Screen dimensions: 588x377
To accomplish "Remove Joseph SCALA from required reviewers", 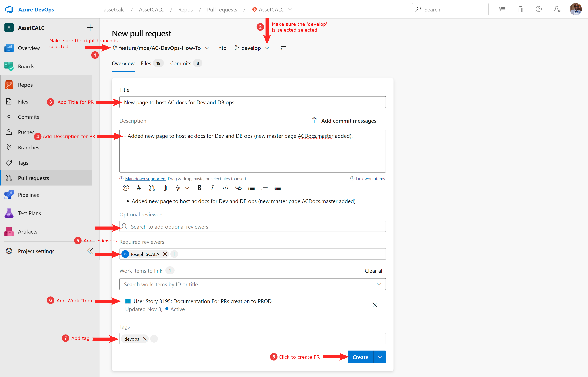I will tap(165, 254).
